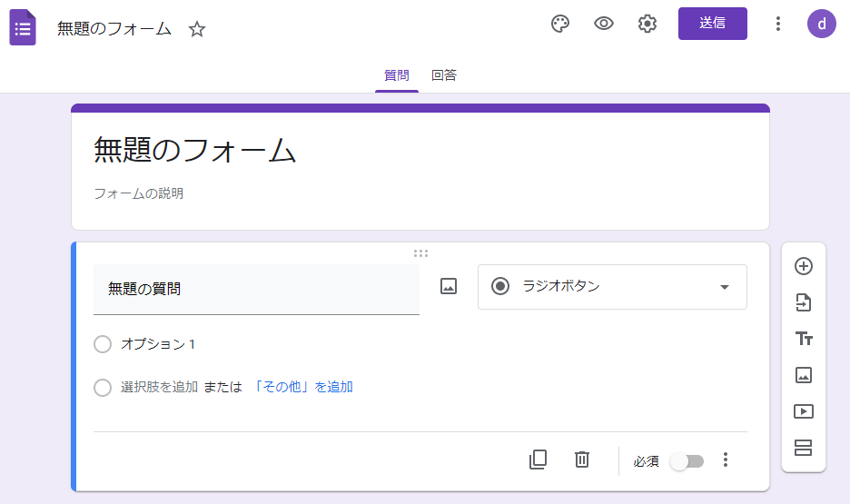Open the more options menu in header
This screenshot has width=850, height=504.
point(778,24)
